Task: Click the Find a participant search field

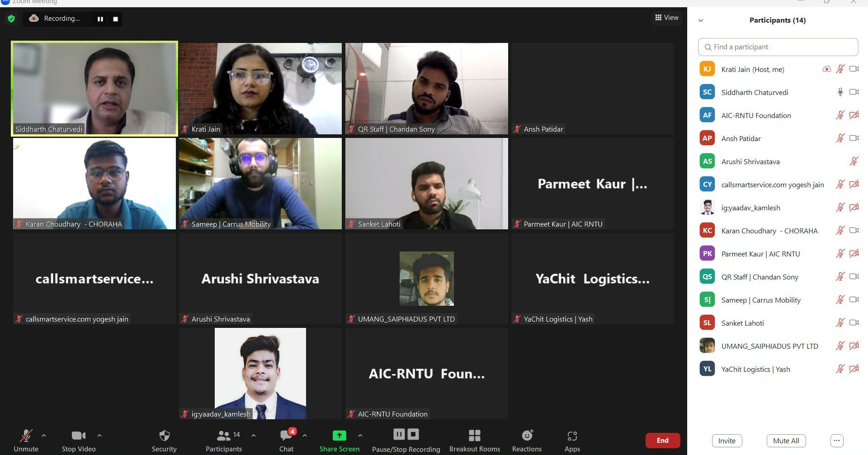Action: point(778,47)
